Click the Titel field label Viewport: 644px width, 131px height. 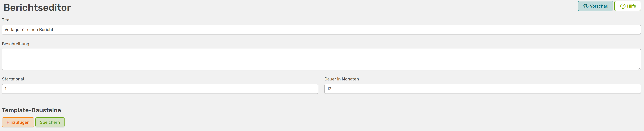pyautogui.click(x=6, y=20)
